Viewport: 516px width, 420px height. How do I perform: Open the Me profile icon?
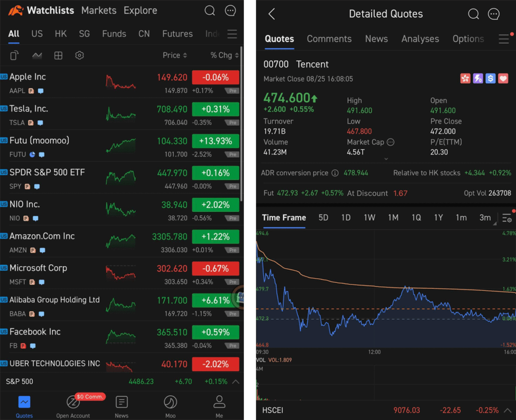click(x=219, y=402)
